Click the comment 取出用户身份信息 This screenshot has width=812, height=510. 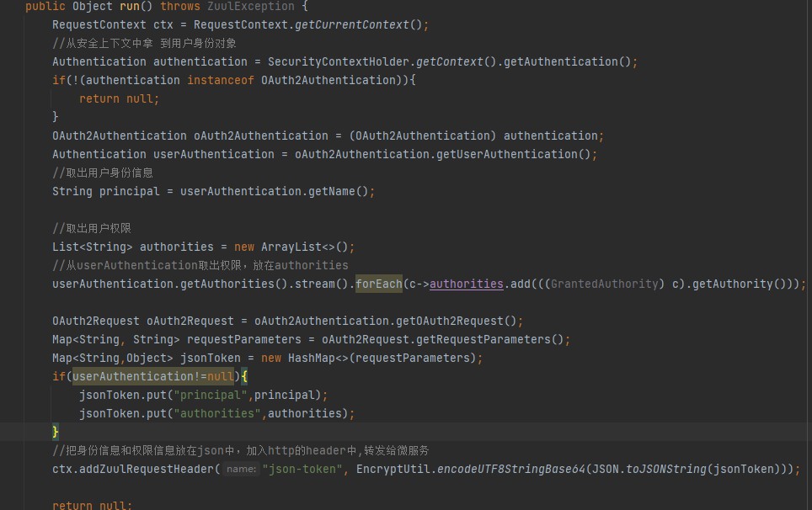[103, 173]
